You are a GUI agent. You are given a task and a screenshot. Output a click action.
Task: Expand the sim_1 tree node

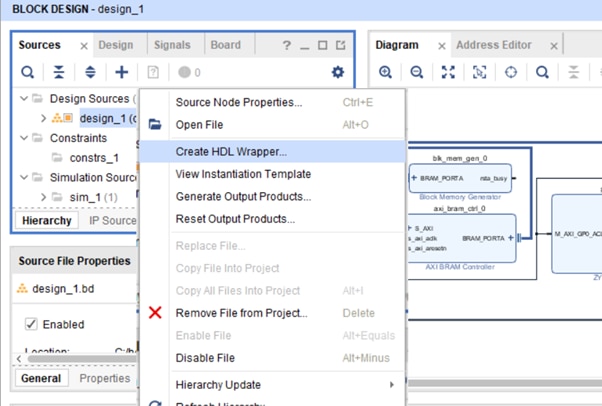(x=43, y=197)
